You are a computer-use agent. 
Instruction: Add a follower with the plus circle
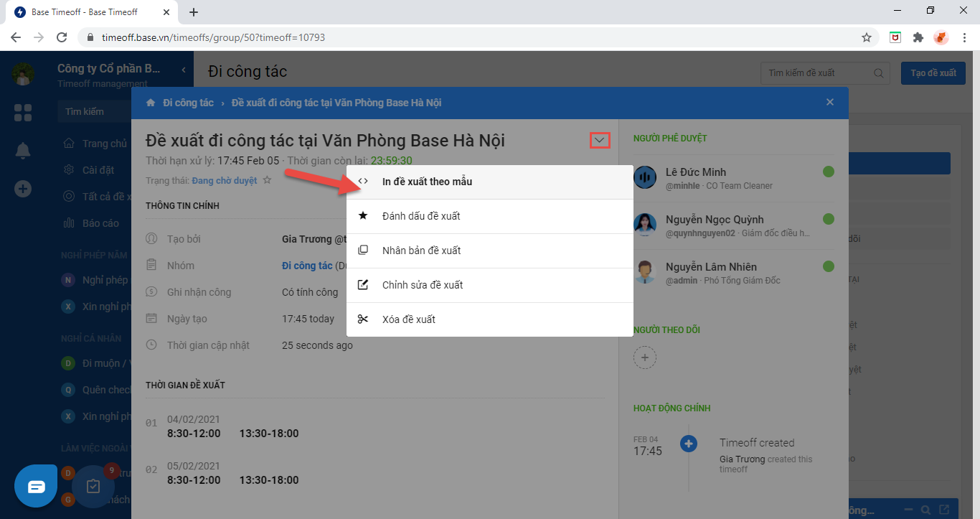click(644, 357)
